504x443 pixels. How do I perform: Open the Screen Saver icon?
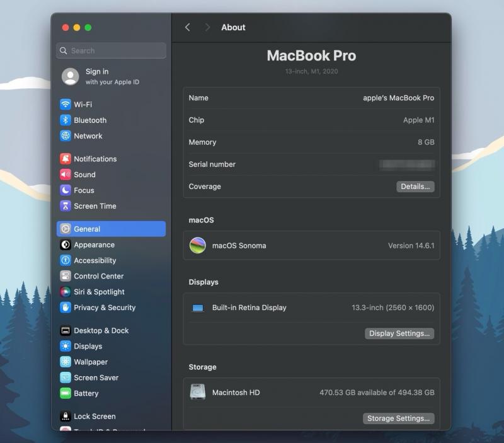click(x=66, y=377)
